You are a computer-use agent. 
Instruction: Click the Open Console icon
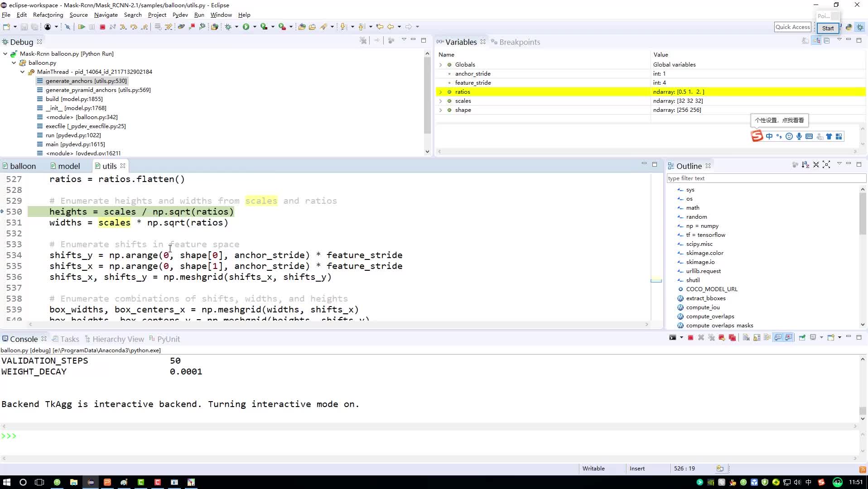click(831, 337)
